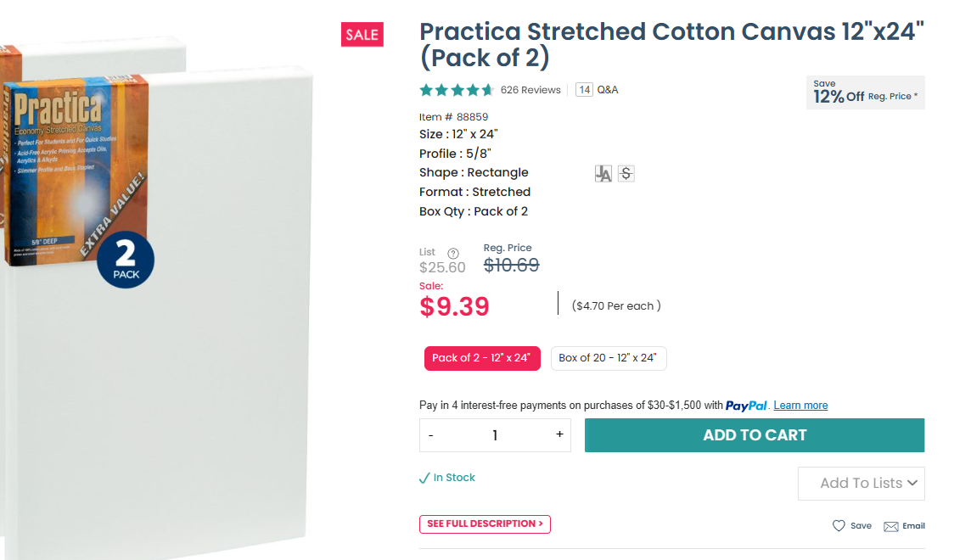Click the strikethrough S badge icon
The width and height of the screenshot is (971, 560).
point(626,174)
